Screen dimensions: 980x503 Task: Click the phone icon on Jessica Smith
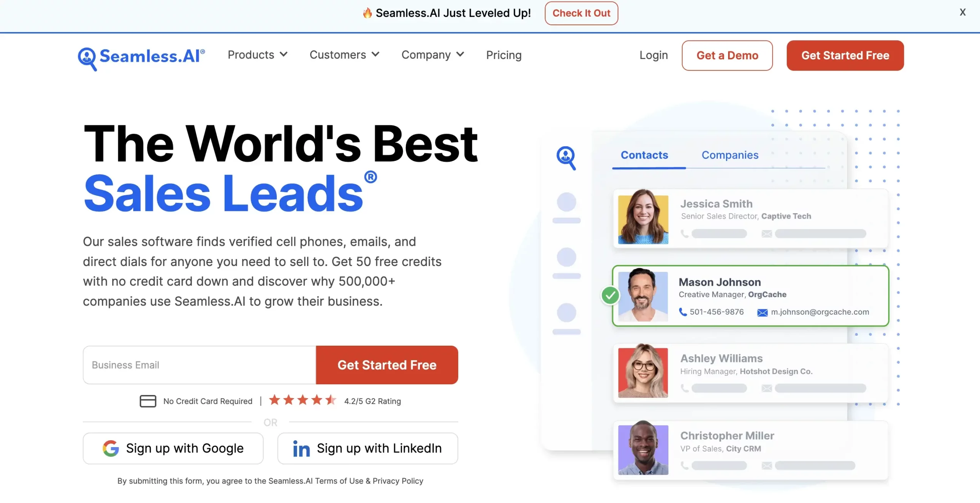pos(684,233)
